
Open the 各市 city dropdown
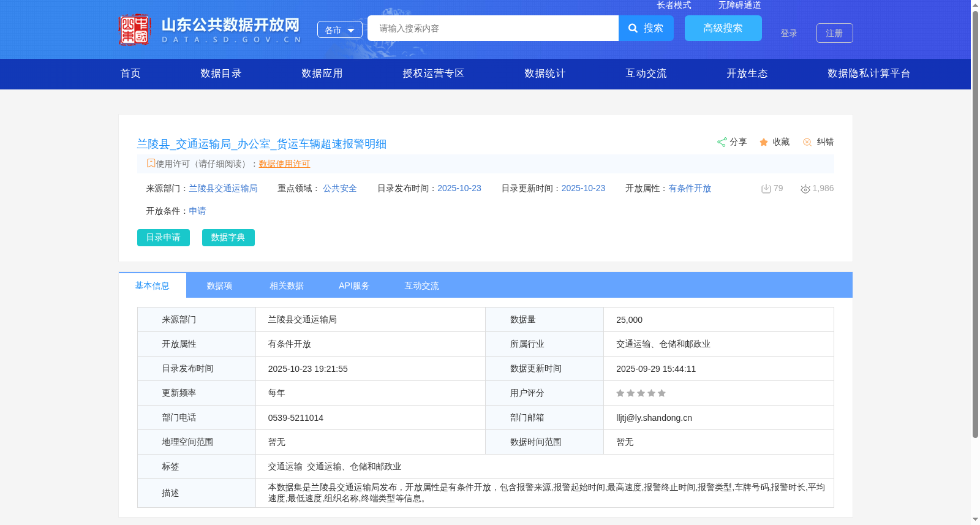tap(340, 29)
